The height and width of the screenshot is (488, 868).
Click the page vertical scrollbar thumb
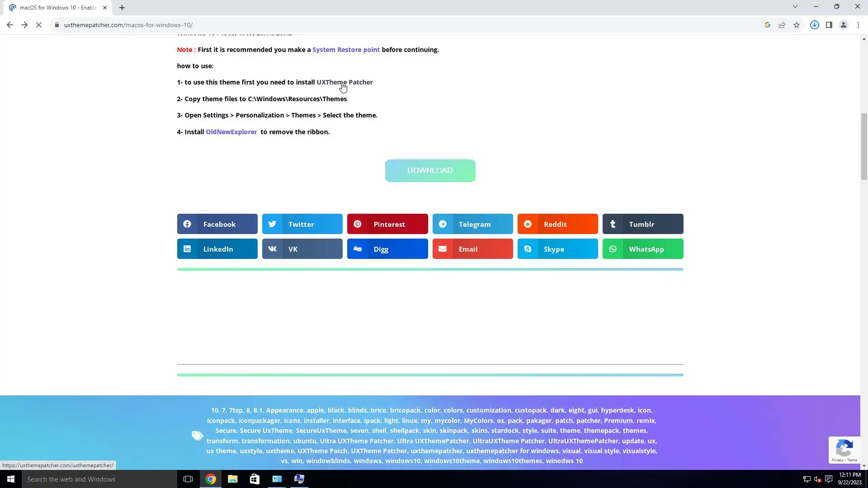pos(864,147)
